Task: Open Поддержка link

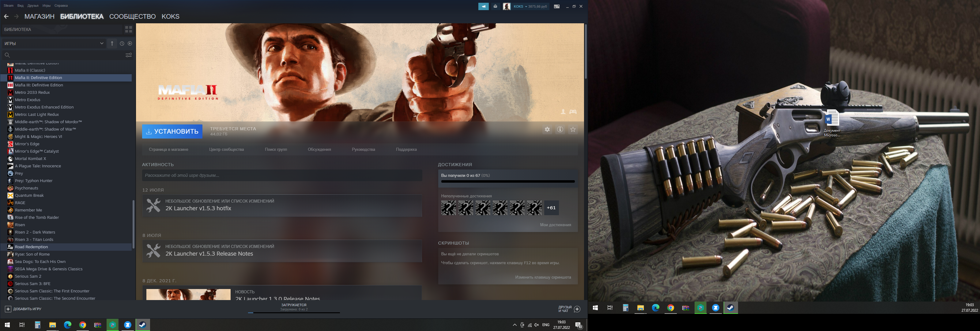Action: click(x=406, y=149)
